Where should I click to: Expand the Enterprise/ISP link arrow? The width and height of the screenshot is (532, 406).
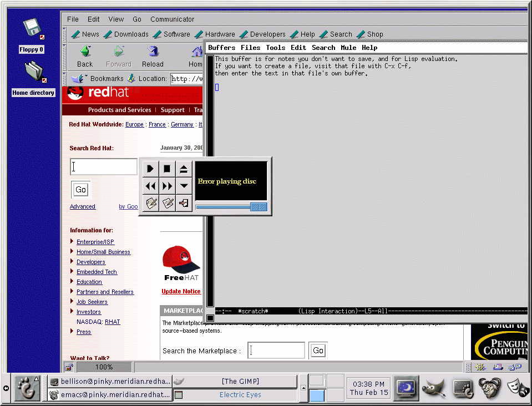(72, 241)
